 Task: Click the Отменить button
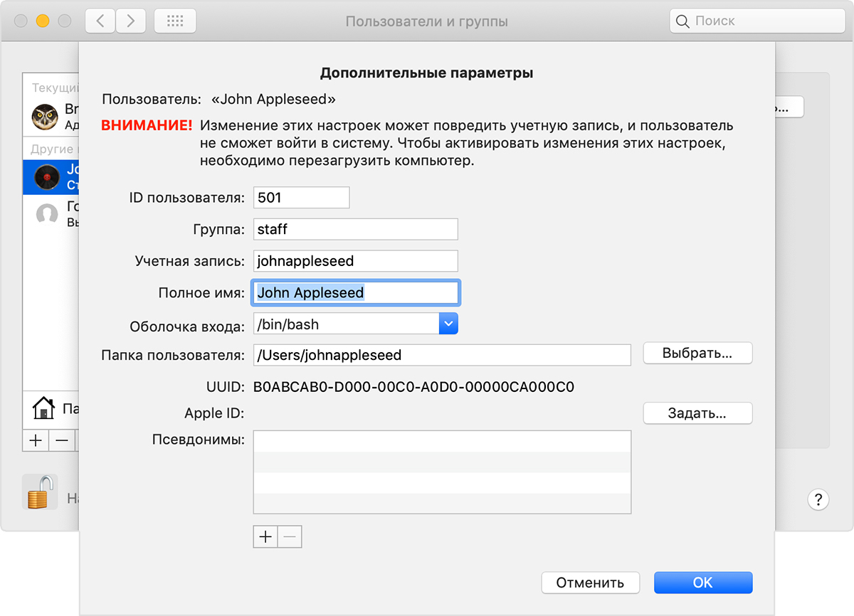point(590,583)
